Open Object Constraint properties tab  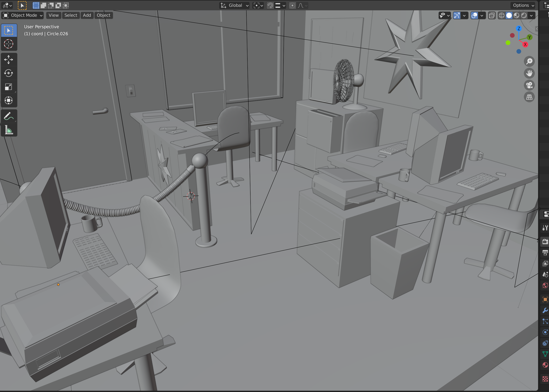[x=545, y=343]
